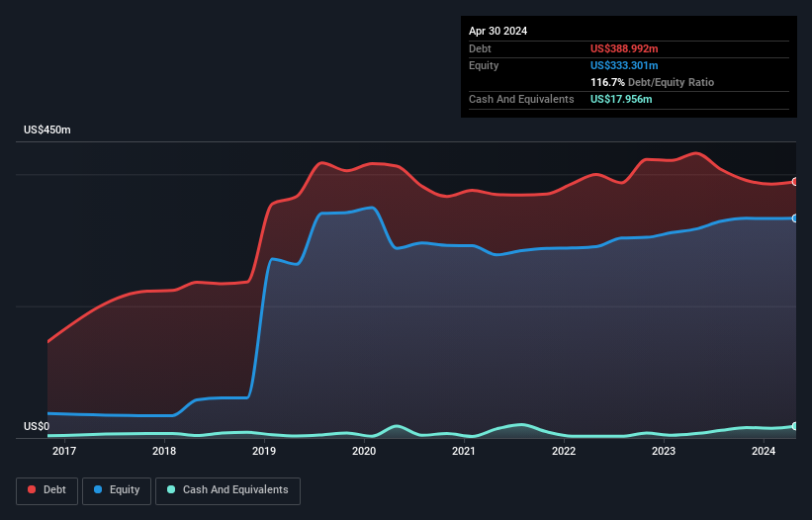Click the Equity row label in tooltip

[x=484, y=65]
